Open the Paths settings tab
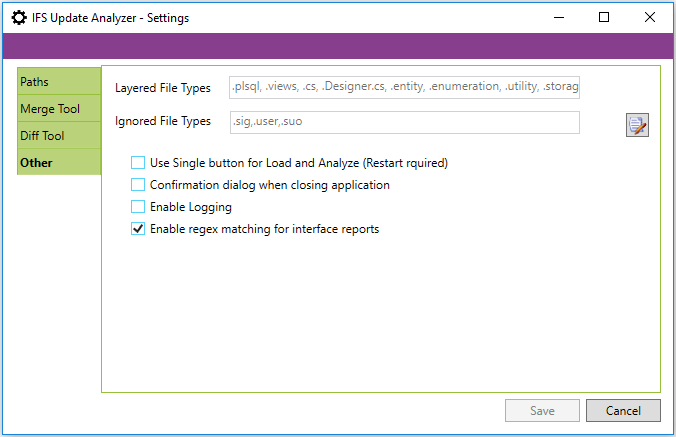 coord(59,81)
